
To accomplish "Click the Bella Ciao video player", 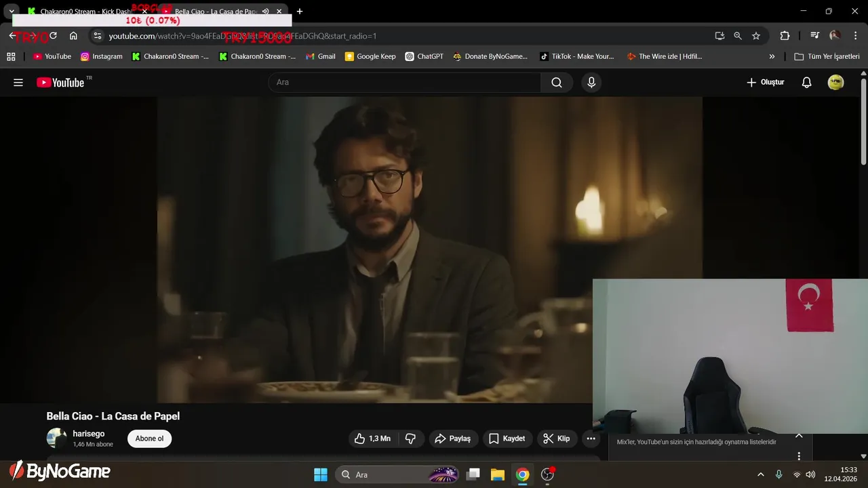I will [x=430, y=249].
